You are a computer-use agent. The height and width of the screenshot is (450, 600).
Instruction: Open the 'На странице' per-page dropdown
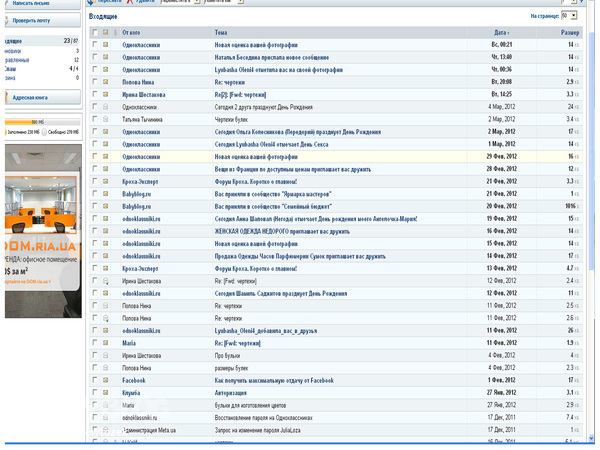point(569,16)
